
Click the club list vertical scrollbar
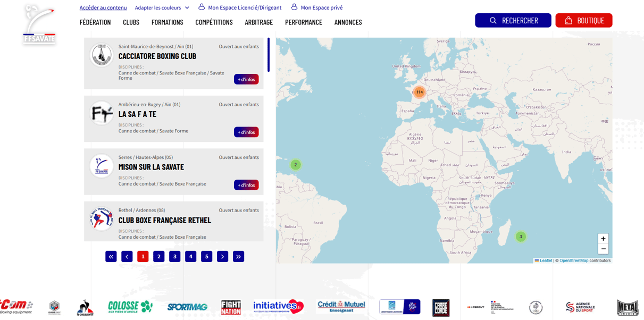(x=269, y=55)
